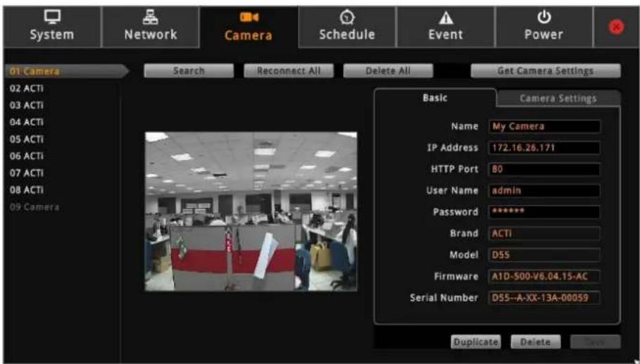Click Delete All button

[x=388, y=70]
